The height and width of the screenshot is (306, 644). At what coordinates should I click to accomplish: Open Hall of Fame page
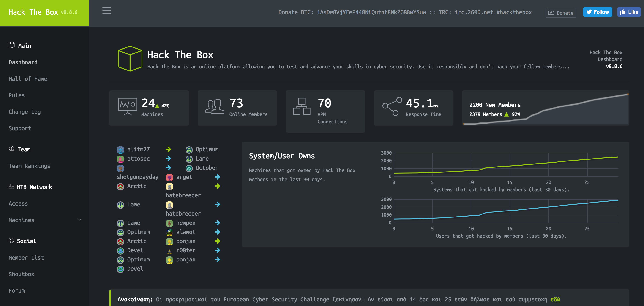coord(28,79)
